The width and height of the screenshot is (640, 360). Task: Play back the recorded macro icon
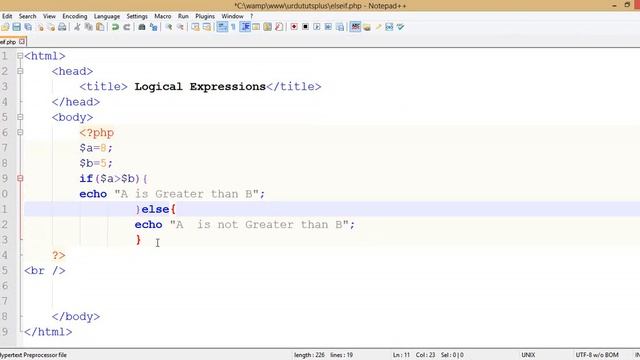[317, 27]
